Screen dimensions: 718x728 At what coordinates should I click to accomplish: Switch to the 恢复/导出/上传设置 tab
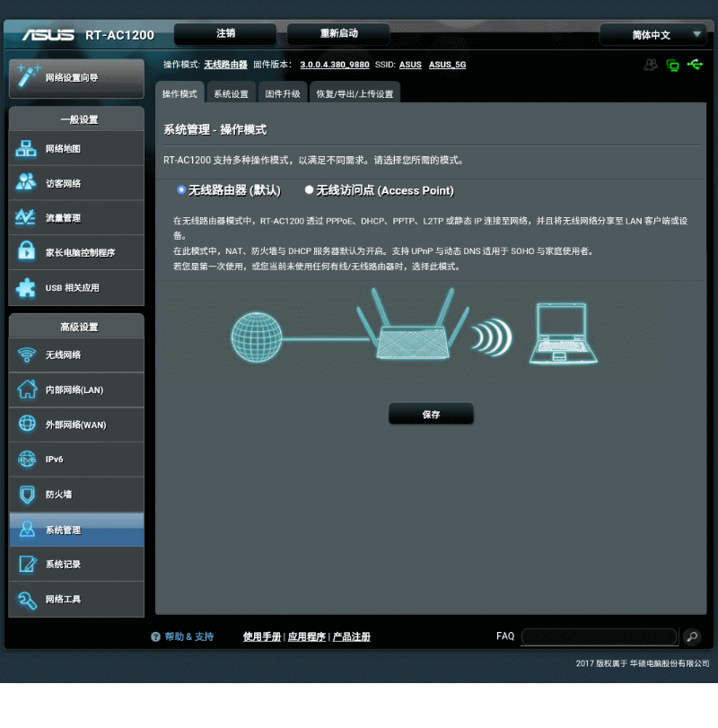(355, 92)
